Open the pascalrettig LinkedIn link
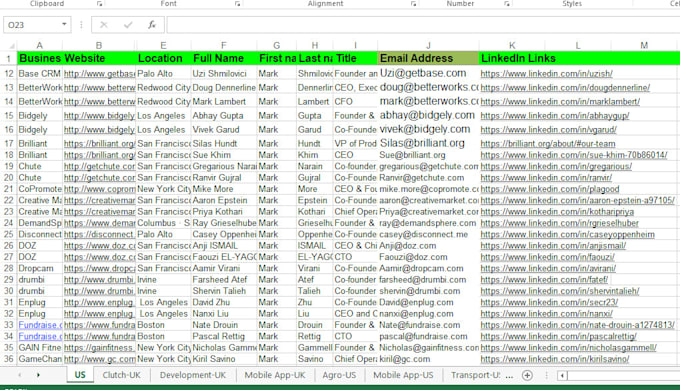Viewport: 680px width, 390px height. pyautogui.click(x=559, y=336)
